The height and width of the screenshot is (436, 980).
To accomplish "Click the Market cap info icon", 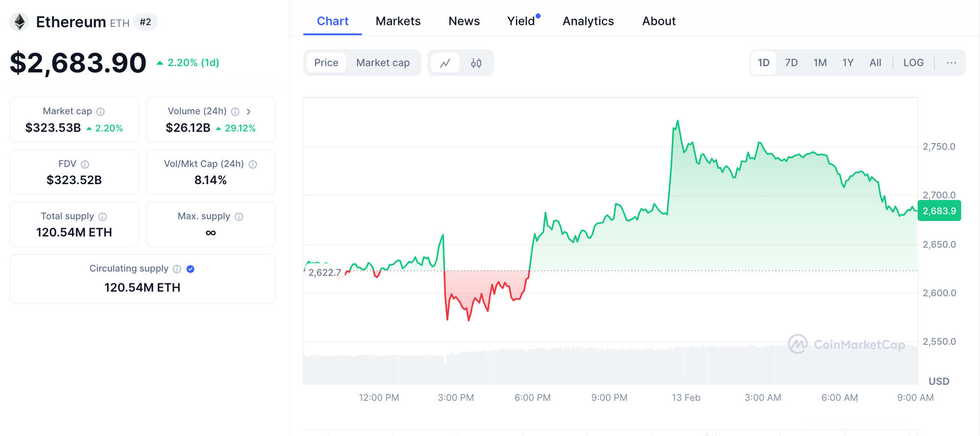I will (x=100, y=112).
